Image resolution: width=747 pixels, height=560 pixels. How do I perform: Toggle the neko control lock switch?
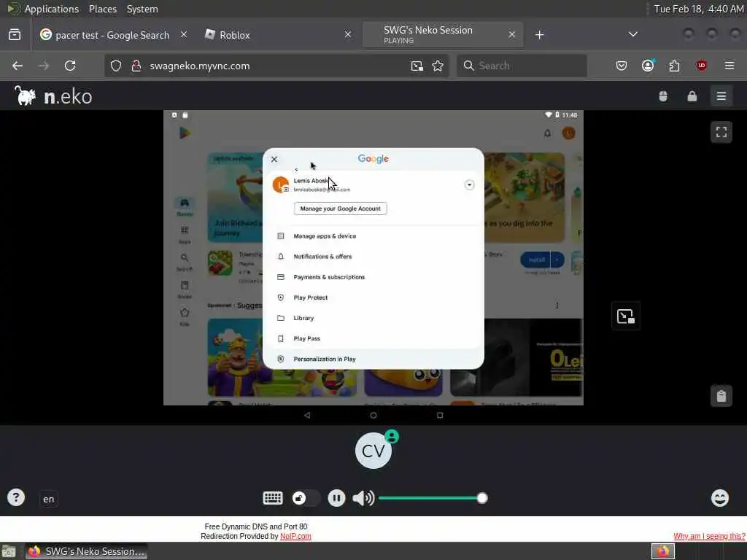click(305, 499)
